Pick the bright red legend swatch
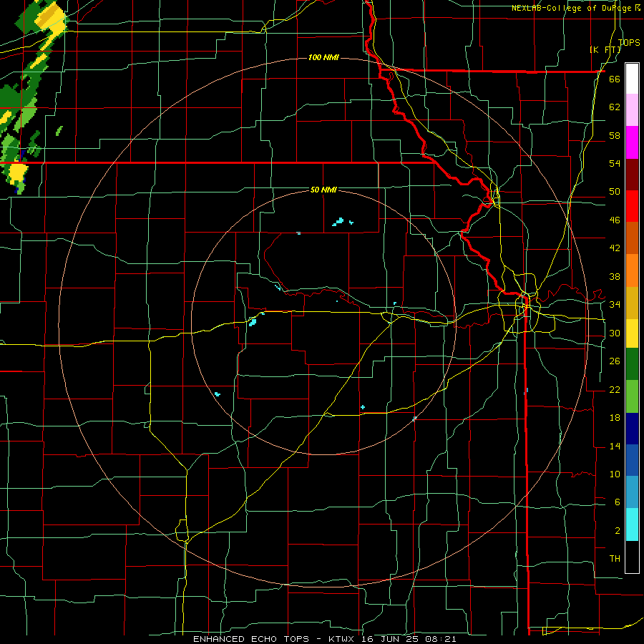The width and height of the screenshot is (644, 644). pyautogui.click(x=632, y=206)
